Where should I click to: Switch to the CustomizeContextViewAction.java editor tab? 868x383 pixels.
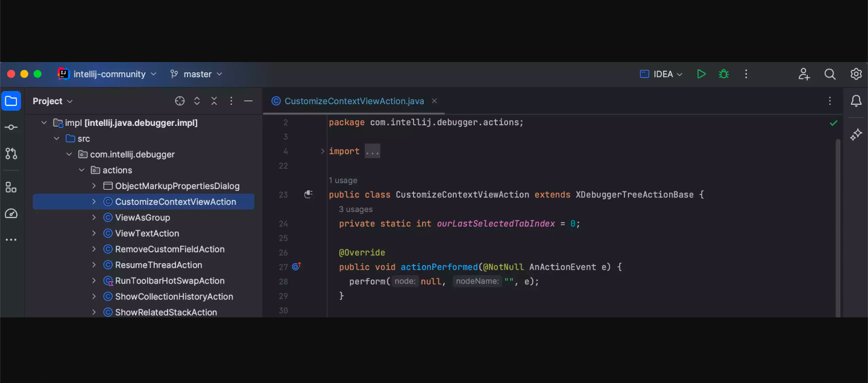coord(354,101)
